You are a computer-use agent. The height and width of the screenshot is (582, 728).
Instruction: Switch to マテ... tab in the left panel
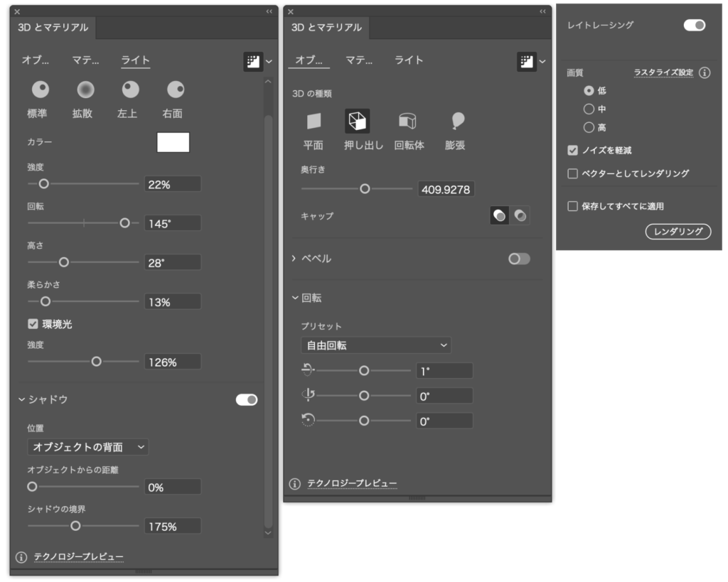click(x=85, y=60)
